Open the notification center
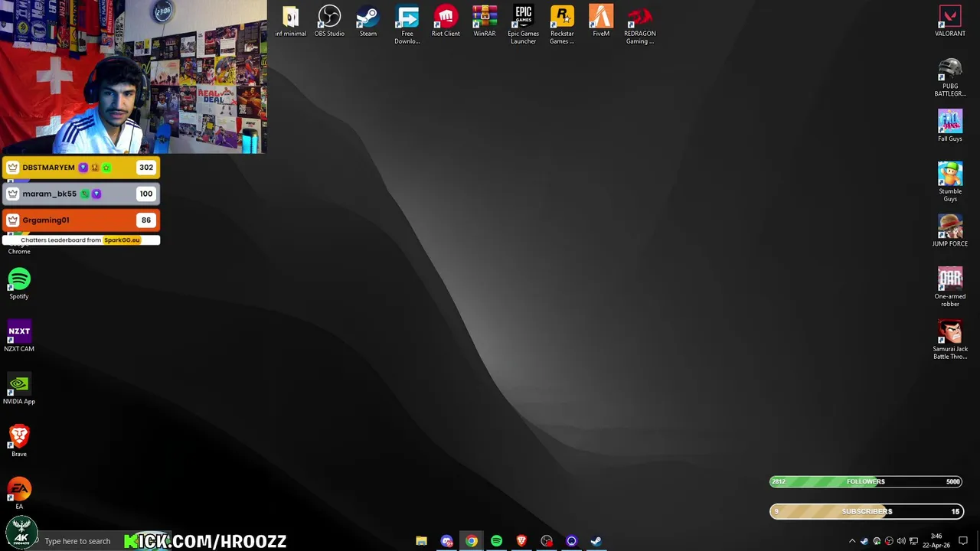Viewport: 980px width, 551px height. (x=963, y=541)
